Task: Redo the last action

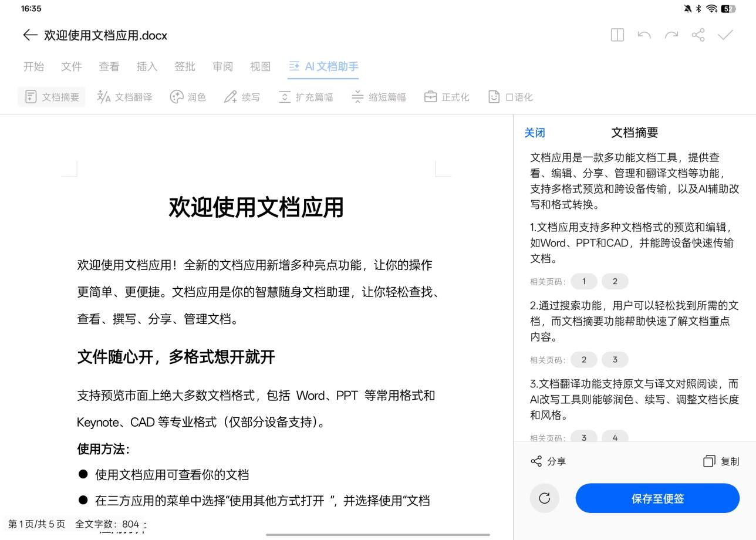Action: tap(671, 35)
